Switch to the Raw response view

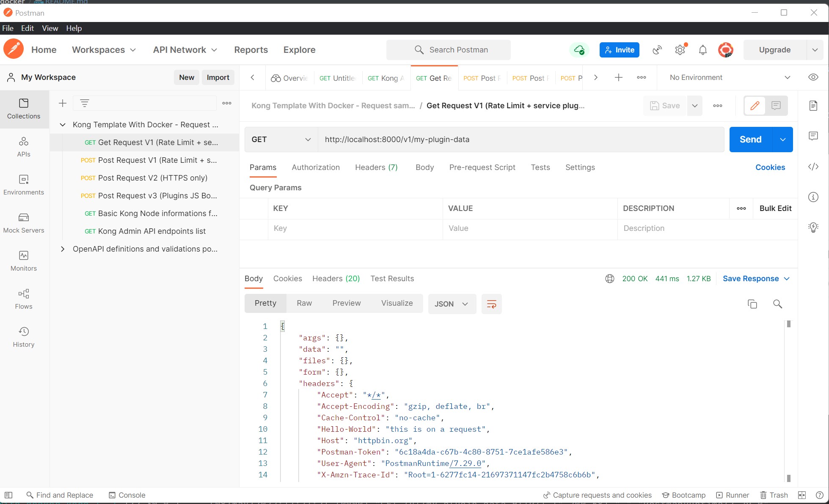304,303
